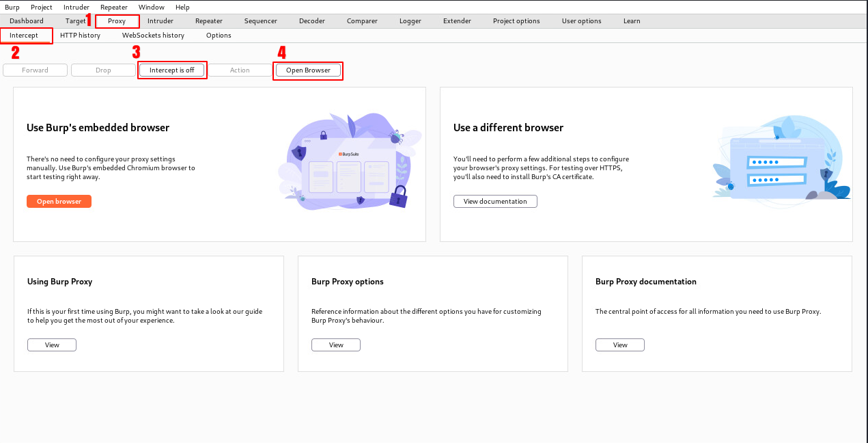Click View documentation button
Screen dimensions: 868x443
click(x=495, y=202)
